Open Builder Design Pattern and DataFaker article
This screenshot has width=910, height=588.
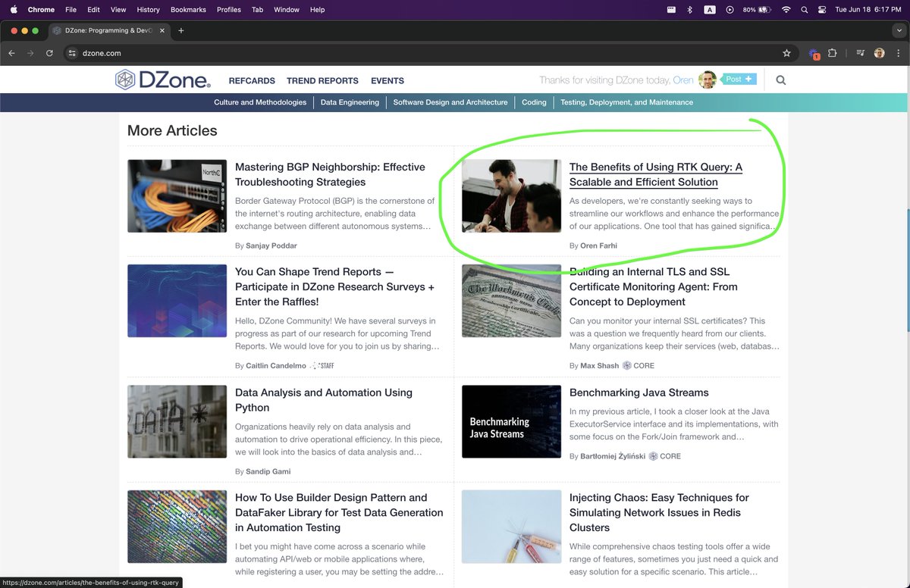tap(339, 512)
